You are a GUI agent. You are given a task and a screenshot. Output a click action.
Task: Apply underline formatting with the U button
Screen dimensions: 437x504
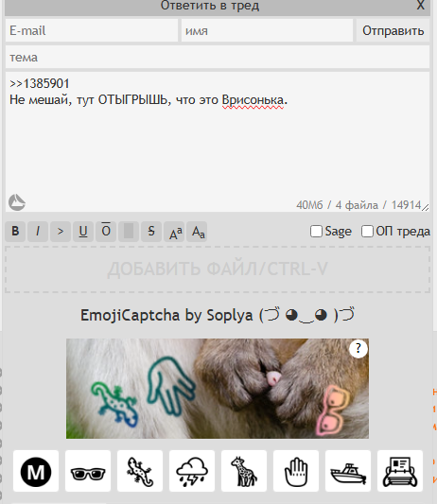coord(83,231)
